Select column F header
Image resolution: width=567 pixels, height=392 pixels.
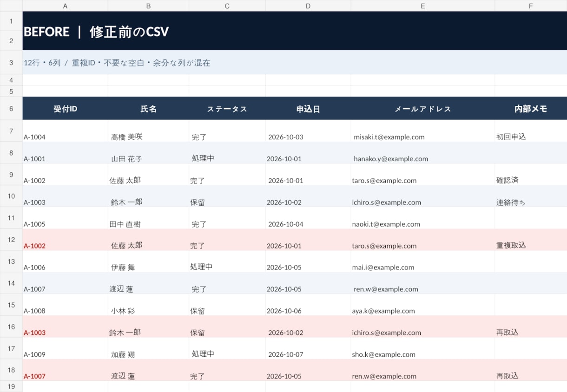click(x=531, y=6)
